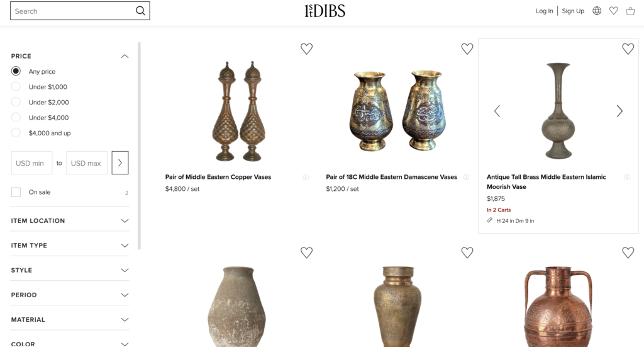Open favorites heart icon in header
The height and width of the screenshot is (347, 644).
(614, 11)
